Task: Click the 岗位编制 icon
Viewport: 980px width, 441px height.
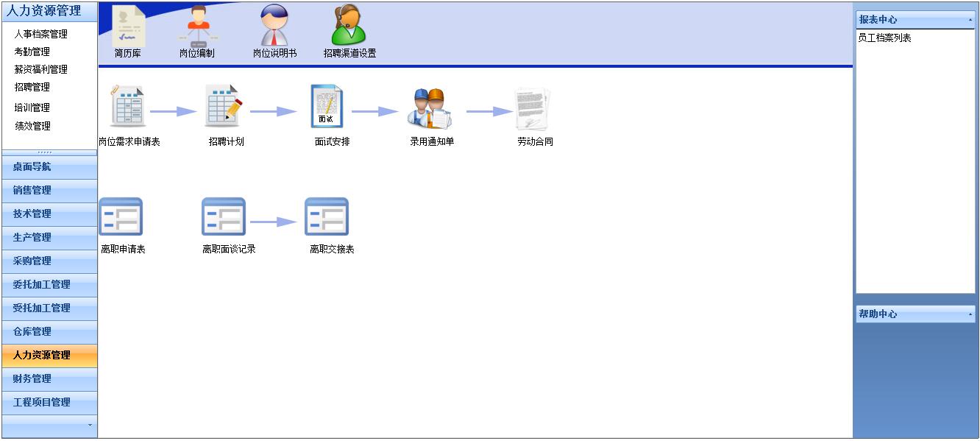Action: click(196, 27)
